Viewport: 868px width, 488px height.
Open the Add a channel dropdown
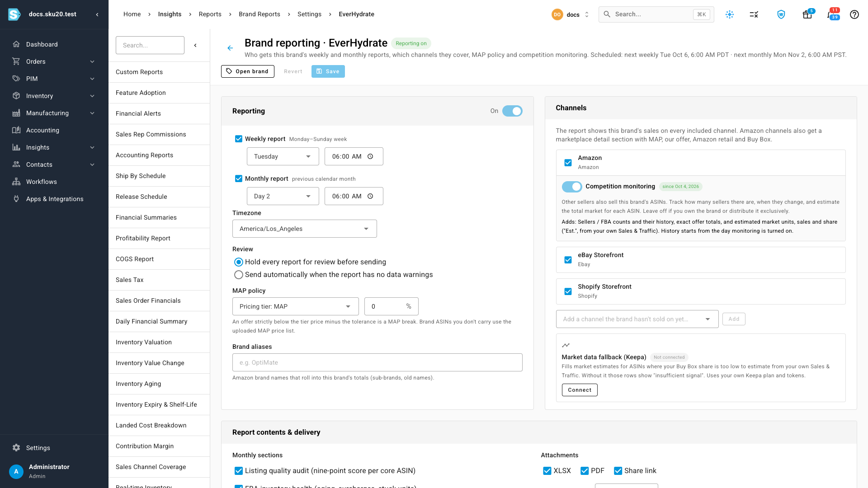point(637,319)
